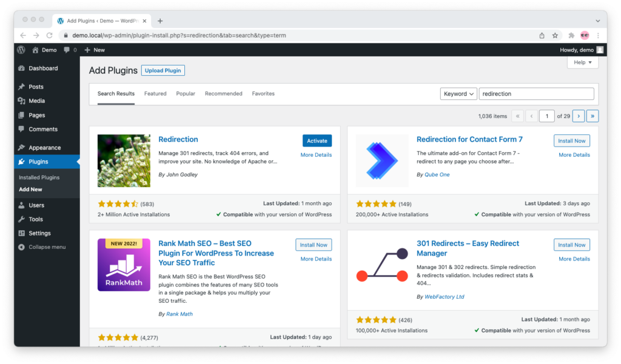
Task: Click the RankMath plugin thumbnail
Action: pos(124,265)
